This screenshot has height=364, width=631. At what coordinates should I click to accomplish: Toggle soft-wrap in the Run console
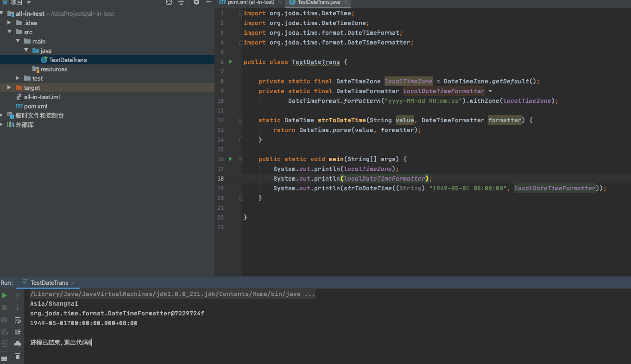(x=18, y=320)
